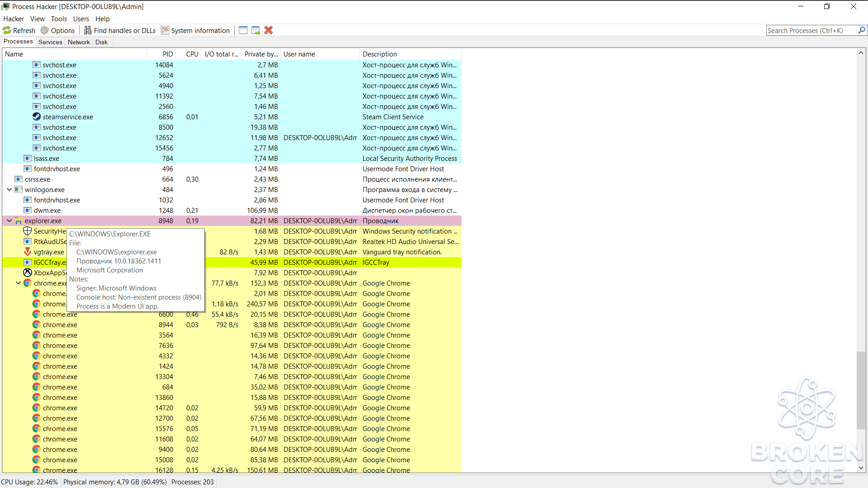
Task: Click CPU Usage in status bar
Action: coord(29,482)
